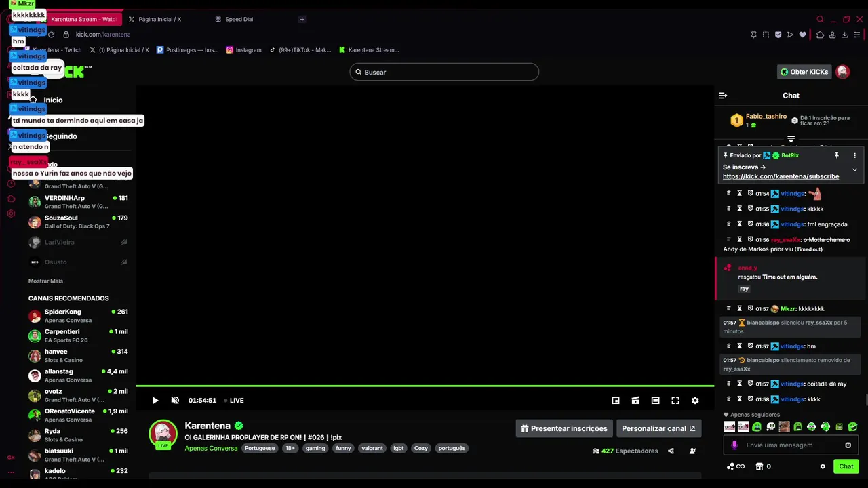Expand the pinned BotRix message chevron
The height and width of the screenshot is (488, 868).
point(854,170)
